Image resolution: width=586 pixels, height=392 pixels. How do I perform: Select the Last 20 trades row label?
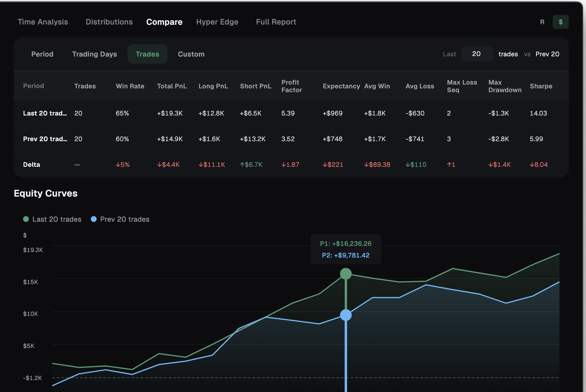pyautogui.click(x=45, y=113)
